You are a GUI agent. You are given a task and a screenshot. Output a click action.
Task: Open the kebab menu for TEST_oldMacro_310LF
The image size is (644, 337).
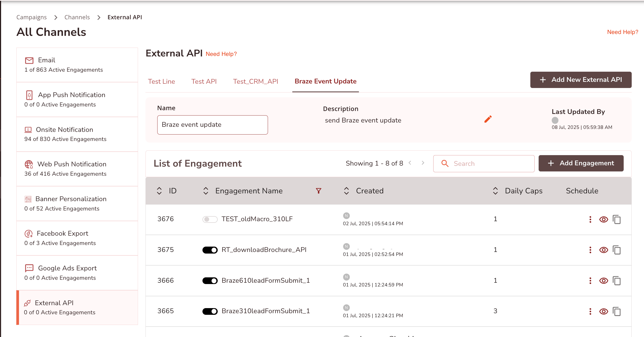click(590, 219)
